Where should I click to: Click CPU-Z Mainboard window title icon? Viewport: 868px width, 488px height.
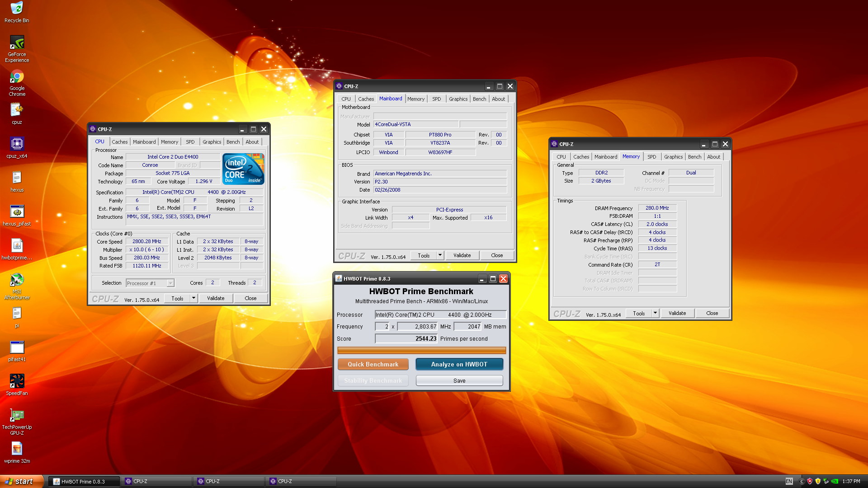339,86
